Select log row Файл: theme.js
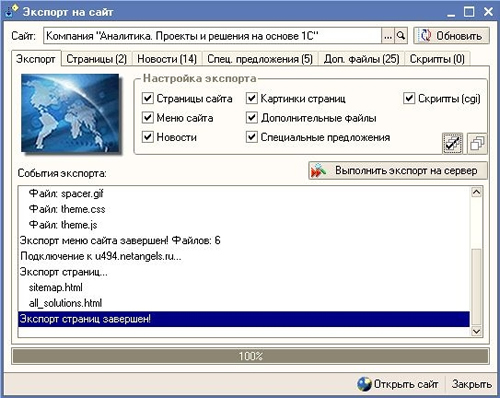This screenshot has height=398, width=500. click(x=244, y=225)
